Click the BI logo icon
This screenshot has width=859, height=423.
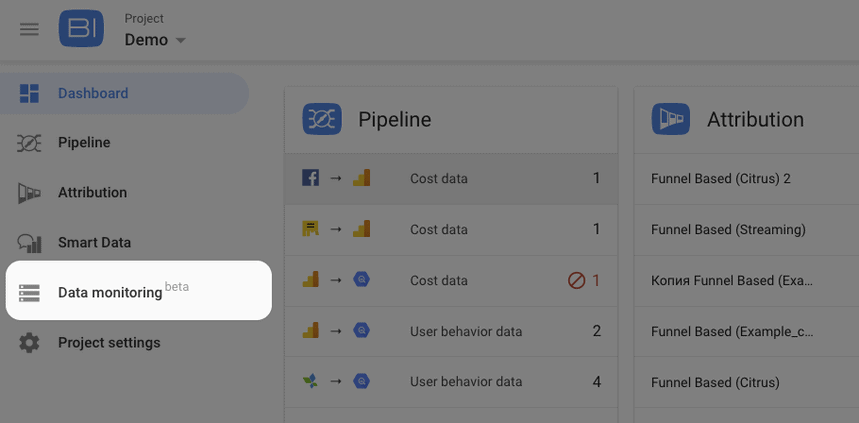pyautogui.click(x=81, y=28)
